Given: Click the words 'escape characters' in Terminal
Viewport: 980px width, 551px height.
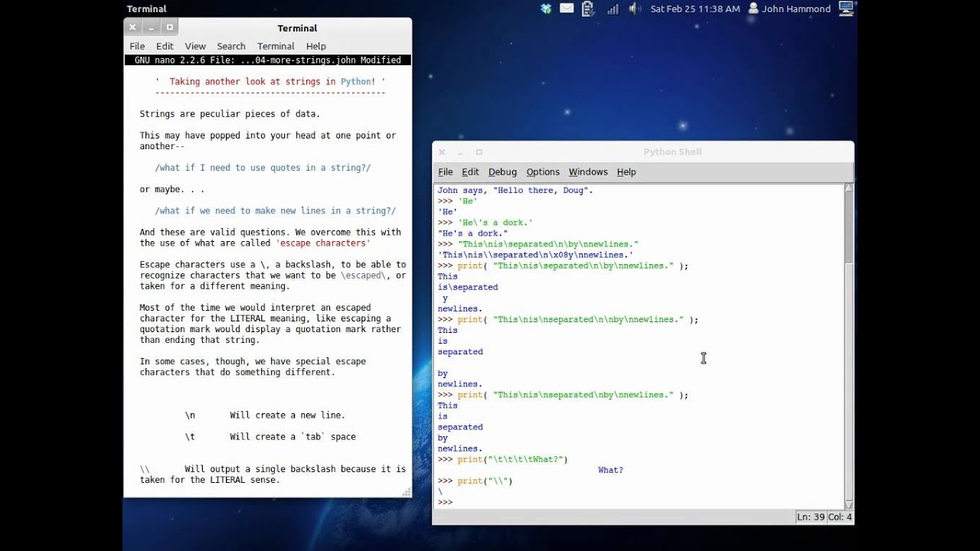Looking at the screenshot, I should point(322,243).
